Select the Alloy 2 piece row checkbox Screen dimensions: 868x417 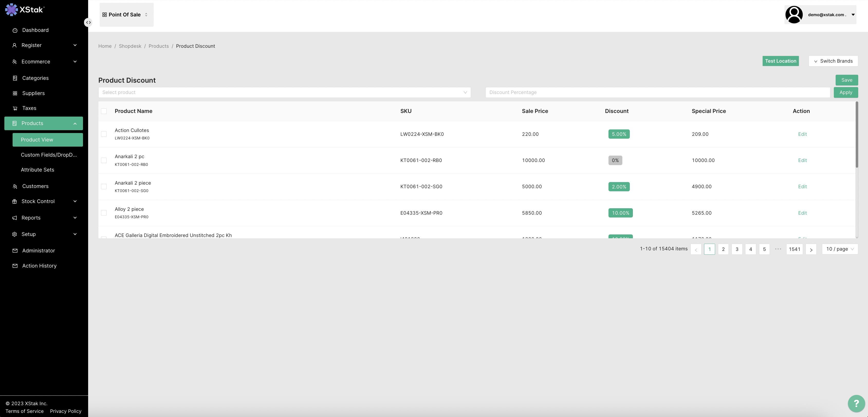[104, 213]
